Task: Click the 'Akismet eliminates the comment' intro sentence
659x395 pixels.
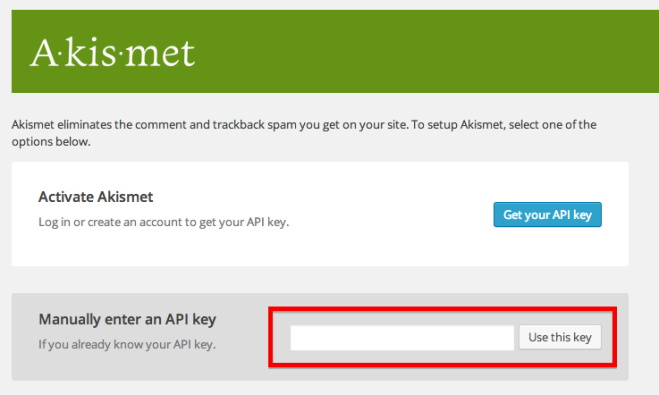Action: point(304,125)
